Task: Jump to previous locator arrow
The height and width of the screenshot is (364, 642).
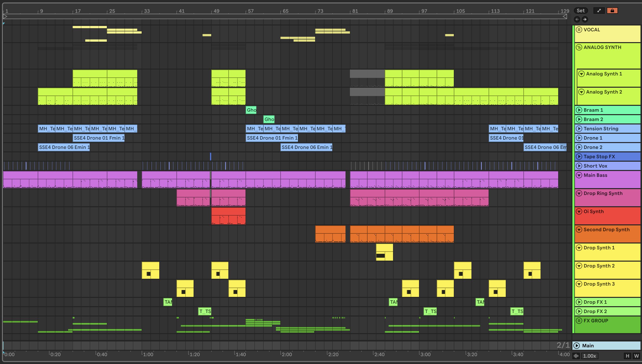Action: point(577,19)
